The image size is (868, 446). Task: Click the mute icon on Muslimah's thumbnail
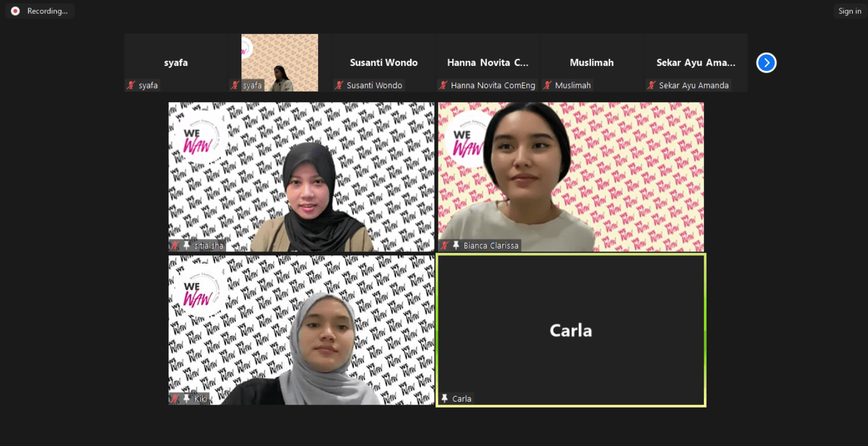coord(548,85)
